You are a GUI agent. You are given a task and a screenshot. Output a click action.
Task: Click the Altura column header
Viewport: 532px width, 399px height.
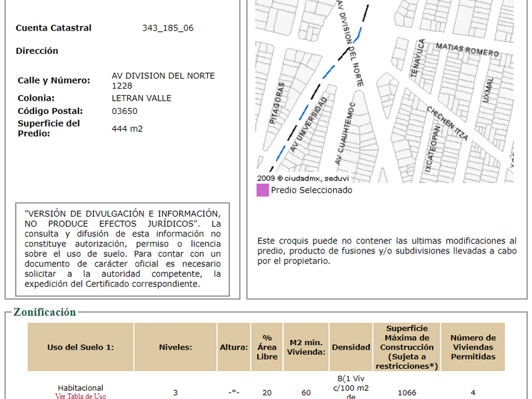(x=234, y=347)
